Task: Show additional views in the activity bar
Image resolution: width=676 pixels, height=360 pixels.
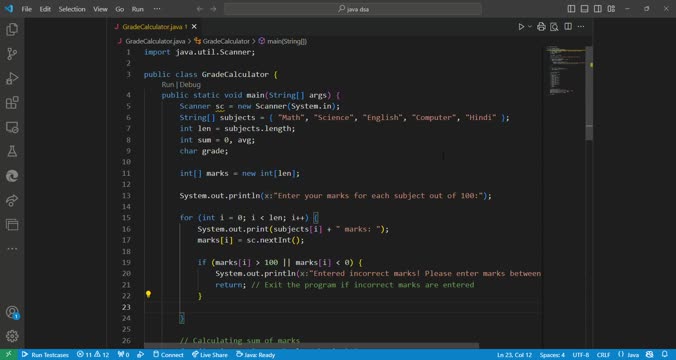Action: 12,249
